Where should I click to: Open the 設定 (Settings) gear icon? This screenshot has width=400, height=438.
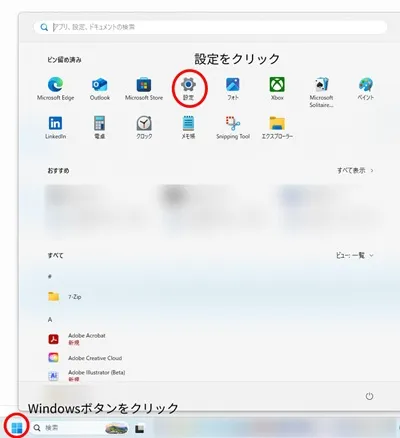(x=188, y=89)
